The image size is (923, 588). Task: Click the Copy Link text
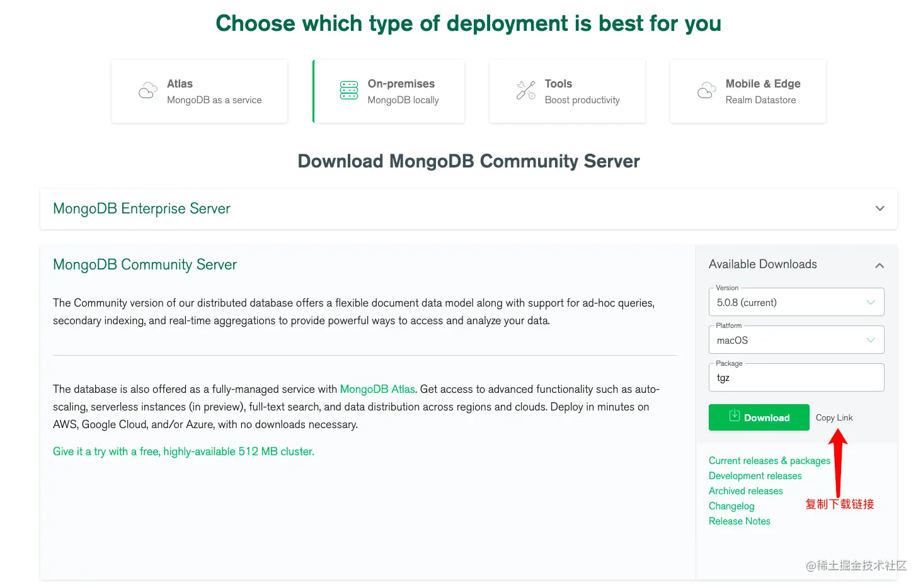pos(834,417)
